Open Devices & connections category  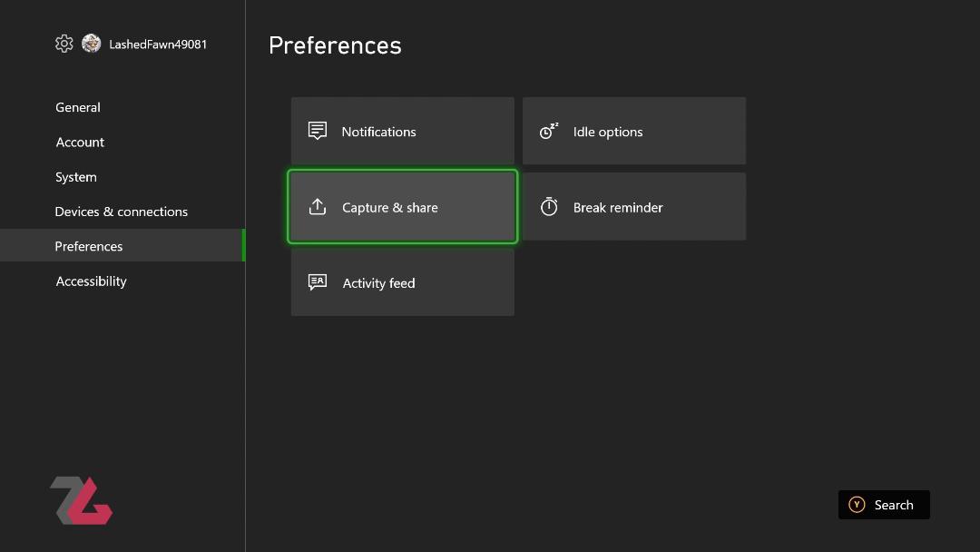pyautogui.click(x=122, y=212)
